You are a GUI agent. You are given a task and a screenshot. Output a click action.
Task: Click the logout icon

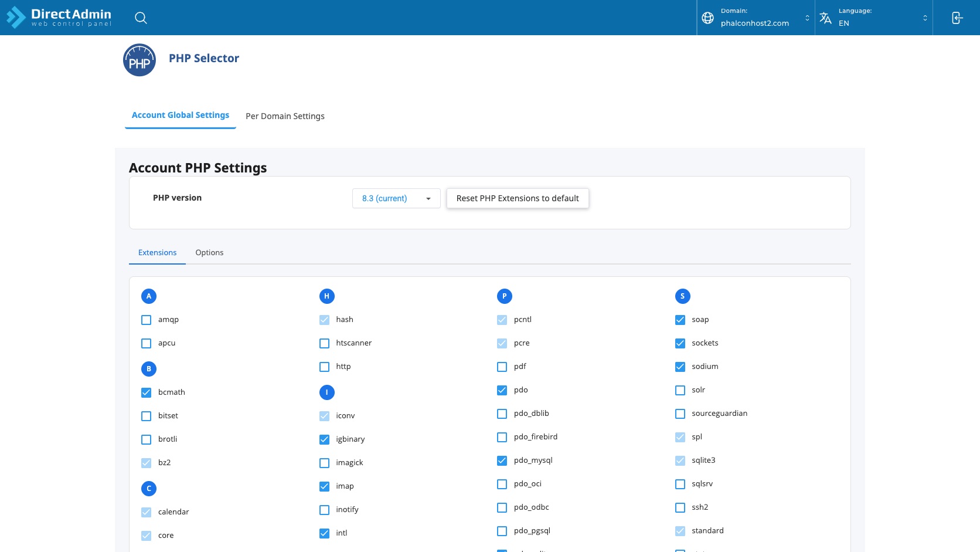pos(957,18)
